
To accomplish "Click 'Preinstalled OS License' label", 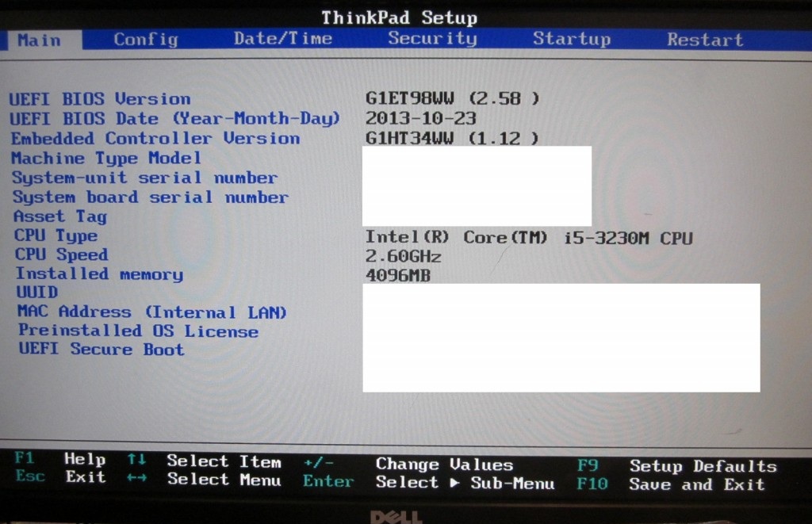I will click(x=138, y=331).
